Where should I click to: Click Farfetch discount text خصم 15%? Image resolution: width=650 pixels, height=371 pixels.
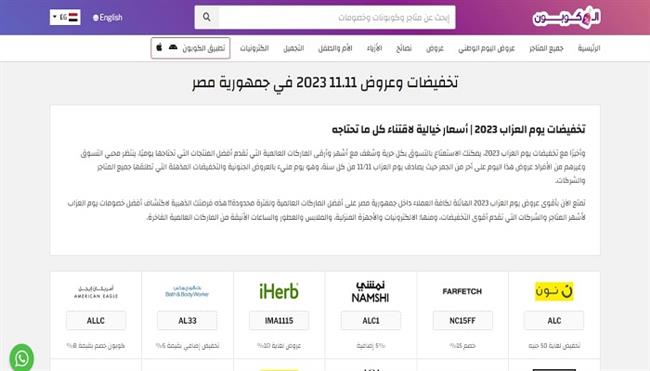462,345
